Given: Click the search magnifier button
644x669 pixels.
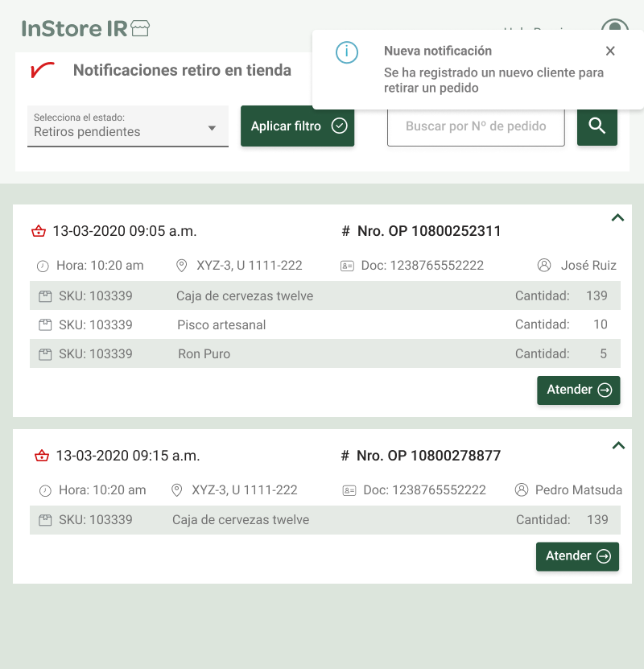Looking at the screenshot, I should [597, 126].
